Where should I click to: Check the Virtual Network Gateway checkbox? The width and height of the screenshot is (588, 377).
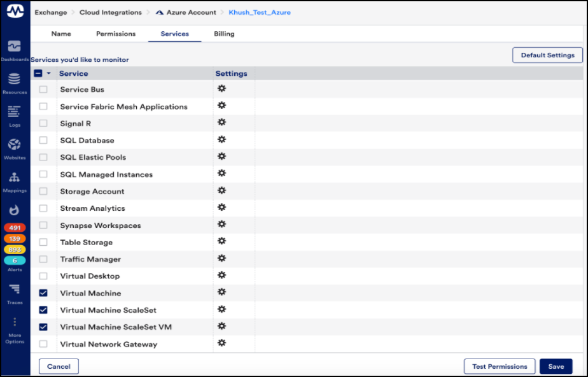coord(43,344)
